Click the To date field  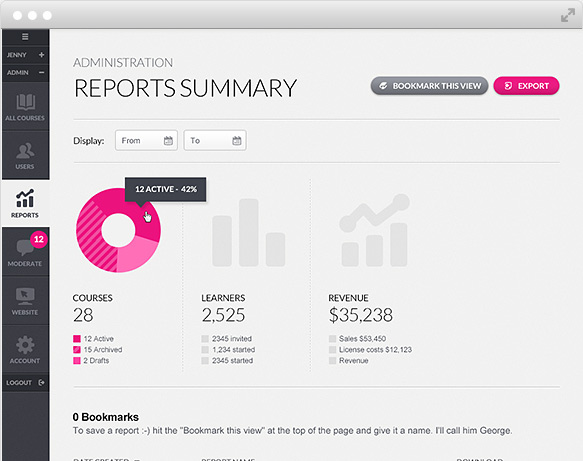pyautogui.click(x=215, y=141)
